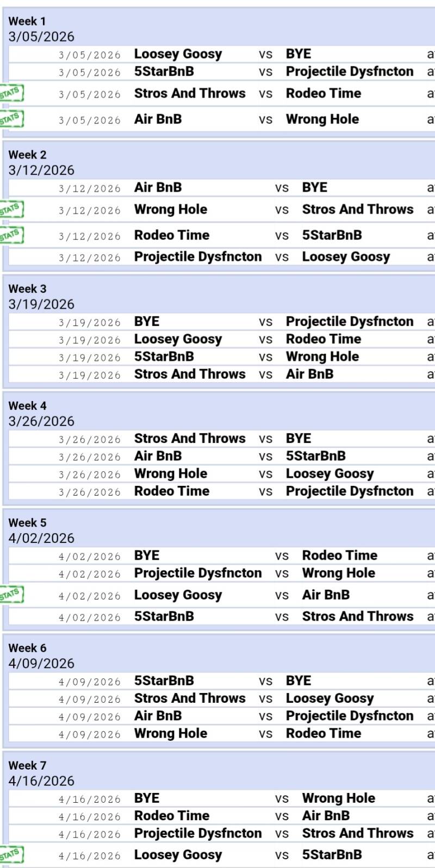Select Loosey Goosy in the Week 1 BYE row
Viewport: 435px width, 868px height.
point(178,54)
